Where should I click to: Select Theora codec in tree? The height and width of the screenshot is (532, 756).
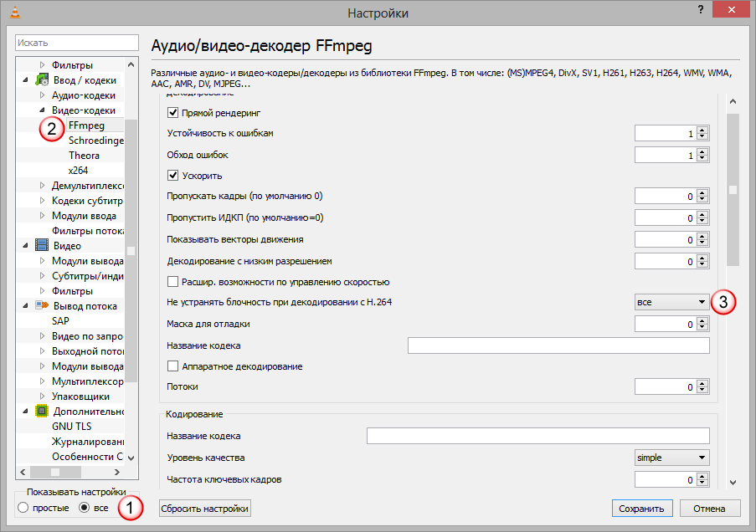(84, 156)
